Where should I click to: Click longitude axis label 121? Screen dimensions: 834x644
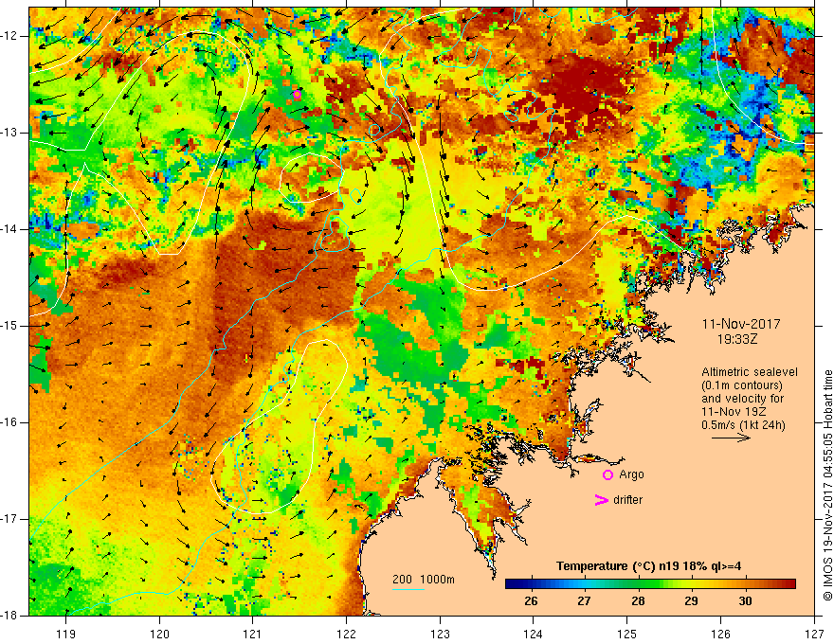pyautogui.click(x=253, y=634)
